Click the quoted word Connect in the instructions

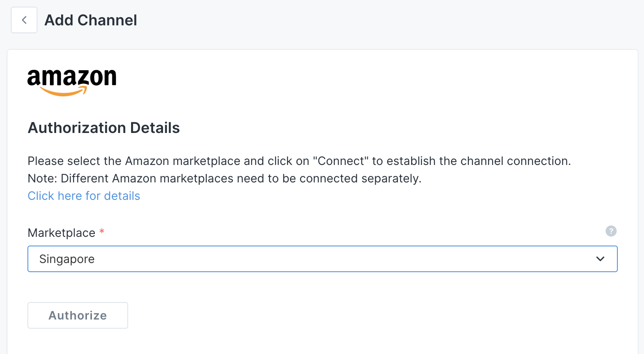[x=341, y=161]
